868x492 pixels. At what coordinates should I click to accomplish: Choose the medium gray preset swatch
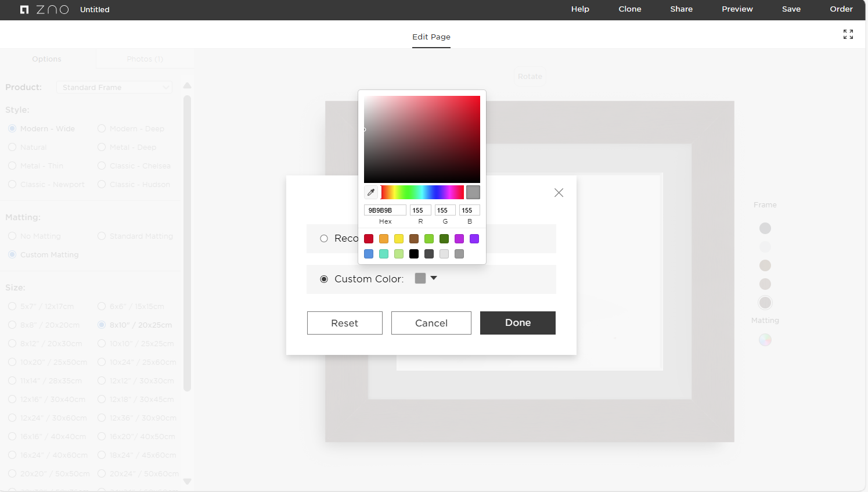click(x=459, y=254)
